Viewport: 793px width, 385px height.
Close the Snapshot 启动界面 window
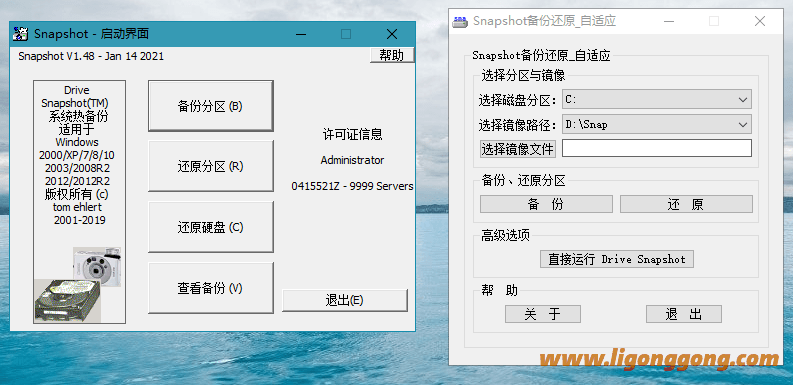[x=391, y=34]
